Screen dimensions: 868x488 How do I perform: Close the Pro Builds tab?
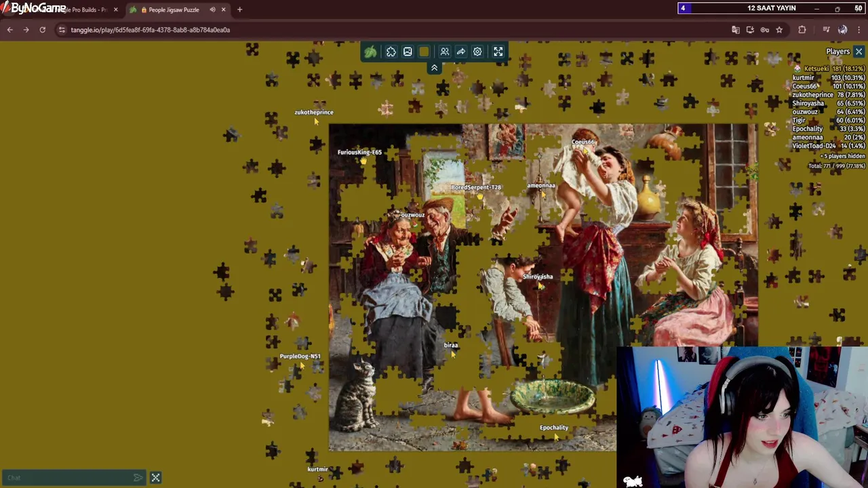pyautogui.click(x=115, y=9)
